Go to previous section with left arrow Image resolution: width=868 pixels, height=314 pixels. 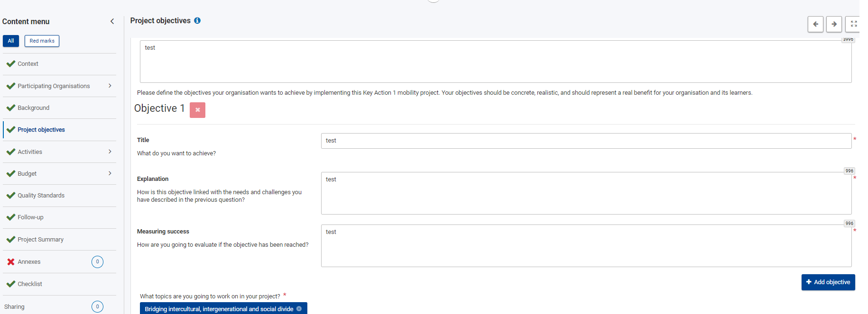(x=815, y=24)
